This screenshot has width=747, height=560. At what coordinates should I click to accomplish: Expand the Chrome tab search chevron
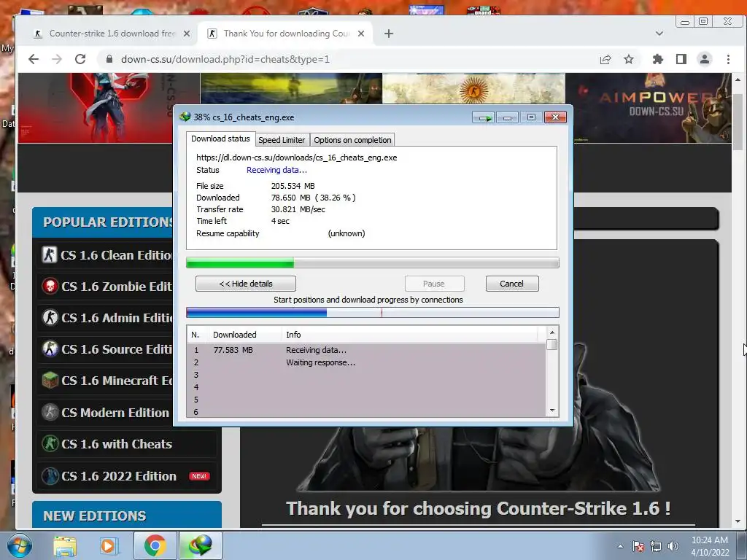(659, 34)
